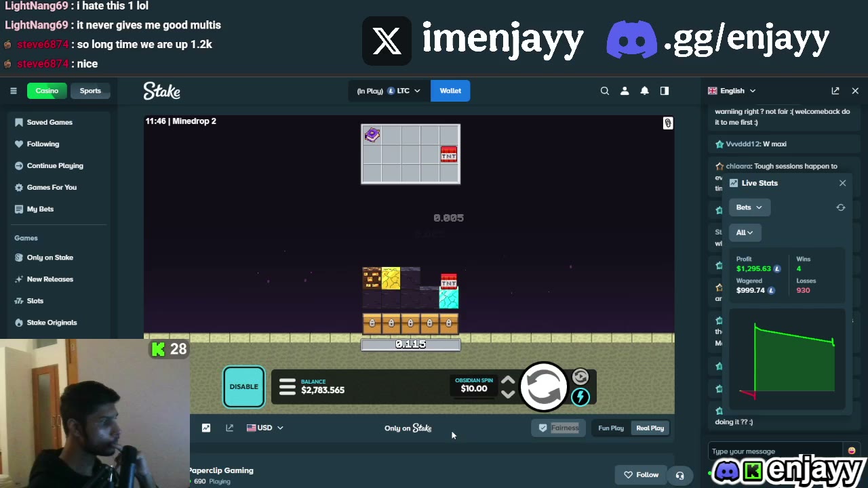
Task: Click the Only on Stake icon
Action: tap(19, 258)
